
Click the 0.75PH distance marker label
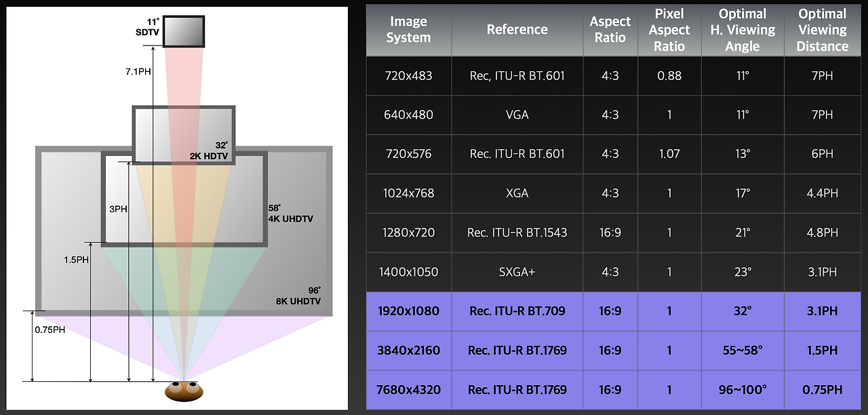pos(50,330)
